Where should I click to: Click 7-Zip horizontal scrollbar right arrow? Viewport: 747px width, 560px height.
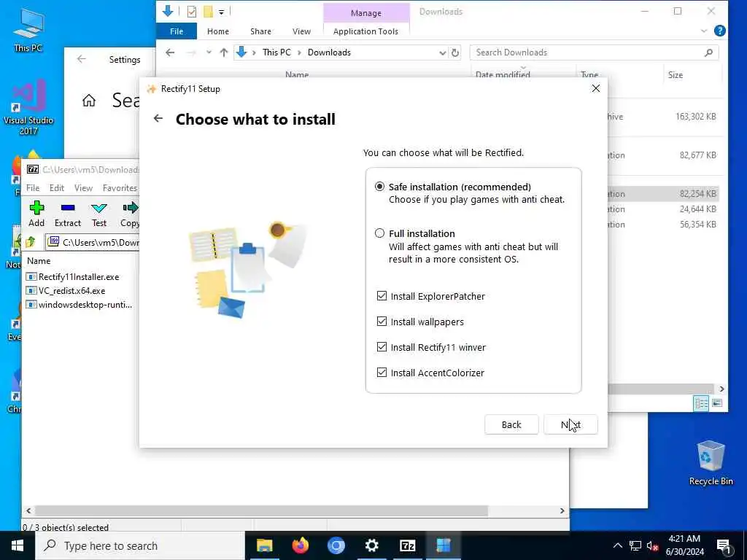(562, 510)
